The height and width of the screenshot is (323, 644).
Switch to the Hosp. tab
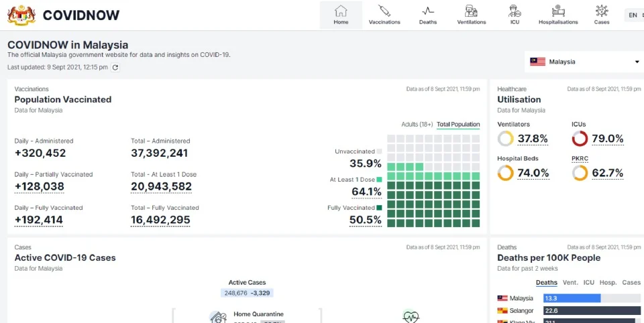point(608,282)
